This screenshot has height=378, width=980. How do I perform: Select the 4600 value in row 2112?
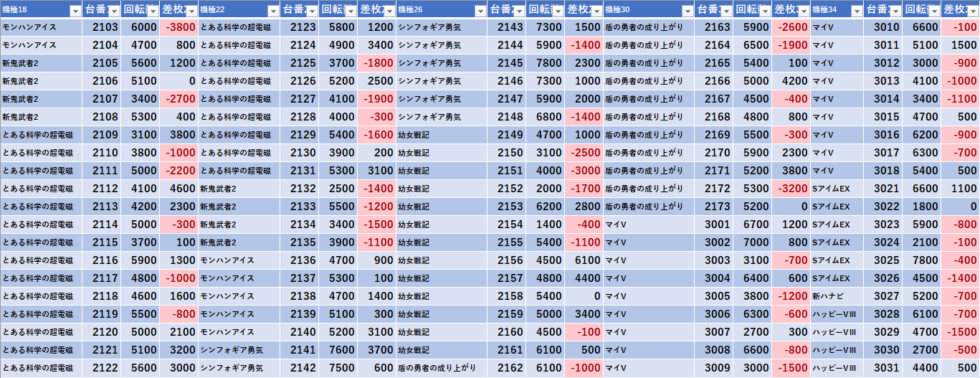click(179, 189)
